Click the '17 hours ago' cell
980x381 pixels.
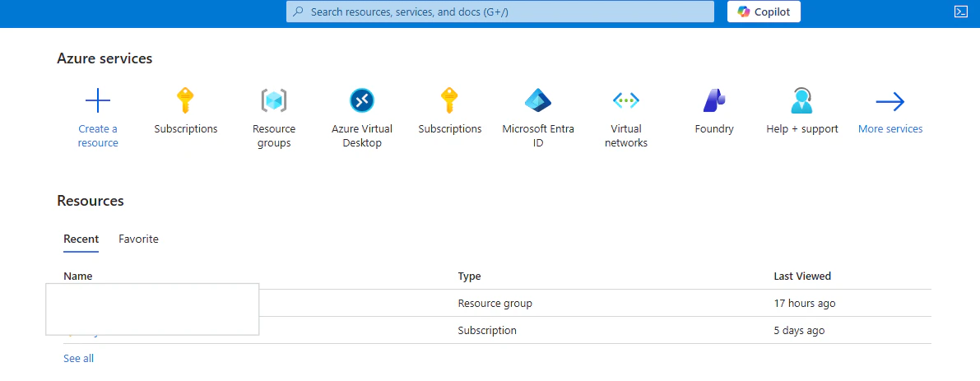click(805, 304)
